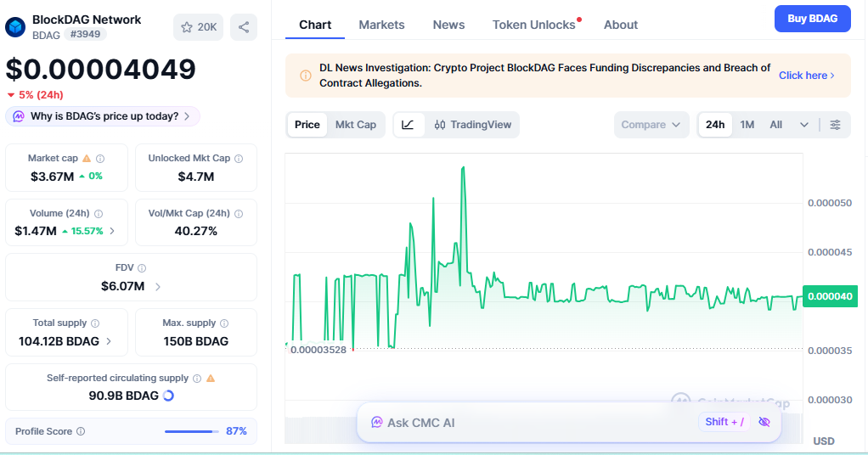Click the 0.00003528 low price label
The height and width of the screenshot is (455, 868).
coord(318,350)
